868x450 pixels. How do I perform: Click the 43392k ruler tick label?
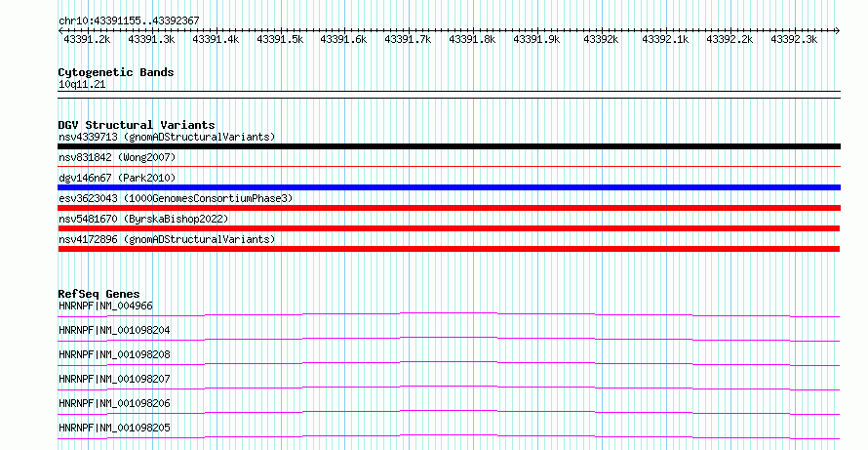click(601, 40)
